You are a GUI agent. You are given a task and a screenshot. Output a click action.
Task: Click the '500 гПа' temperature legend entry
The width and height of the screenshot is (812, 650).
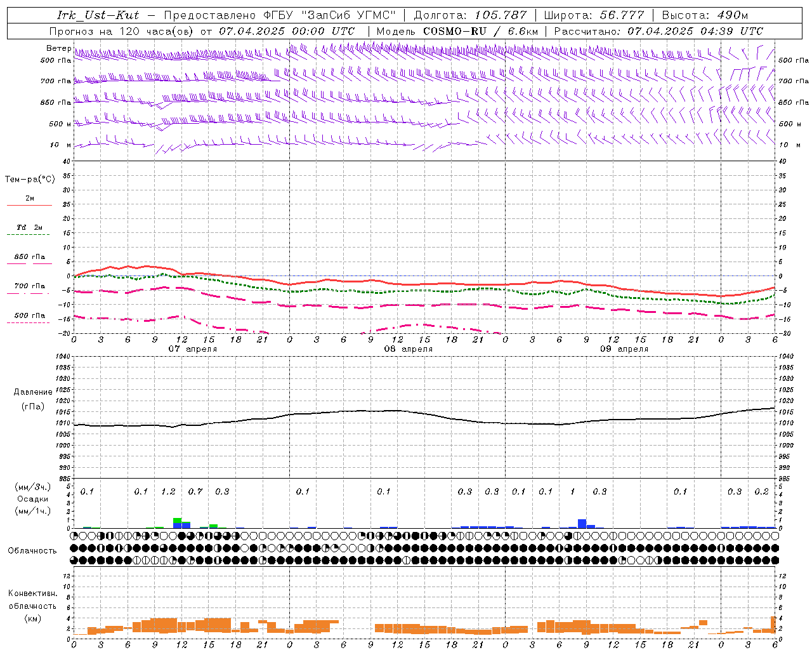point(30,315)
